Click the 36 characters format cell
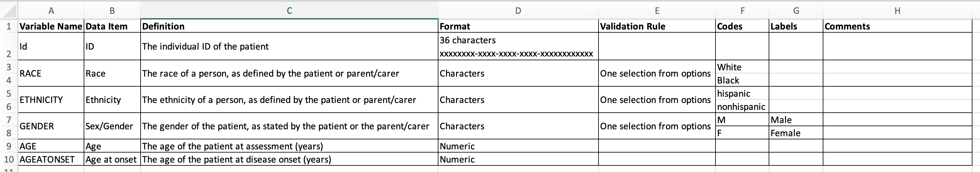The width and height of the screenshot is (980, 172). (x=518, y=46)
